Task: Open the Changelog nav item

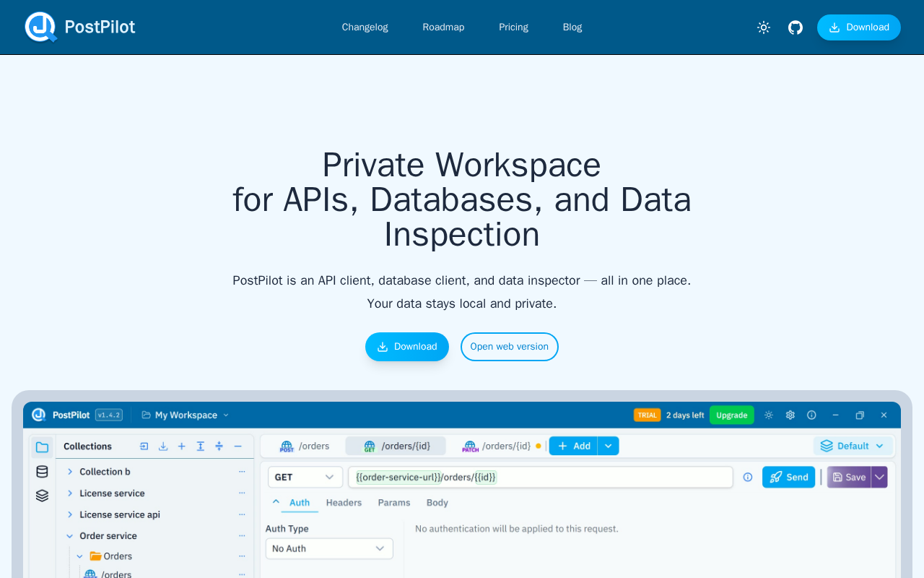Action: click(x=365, y=27)
